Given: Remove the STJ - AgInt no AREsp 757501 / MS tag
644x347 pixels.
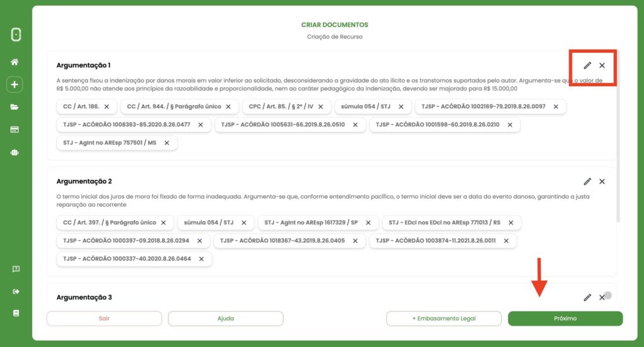Looking at the screenshot, I should point(167,143).
